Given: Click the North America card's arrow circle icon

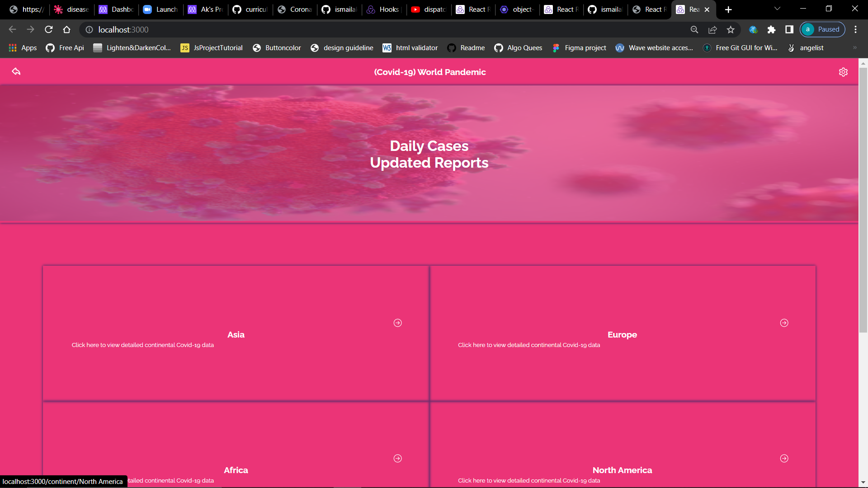Looking at the screenshot, I should [x=784, y=458].
